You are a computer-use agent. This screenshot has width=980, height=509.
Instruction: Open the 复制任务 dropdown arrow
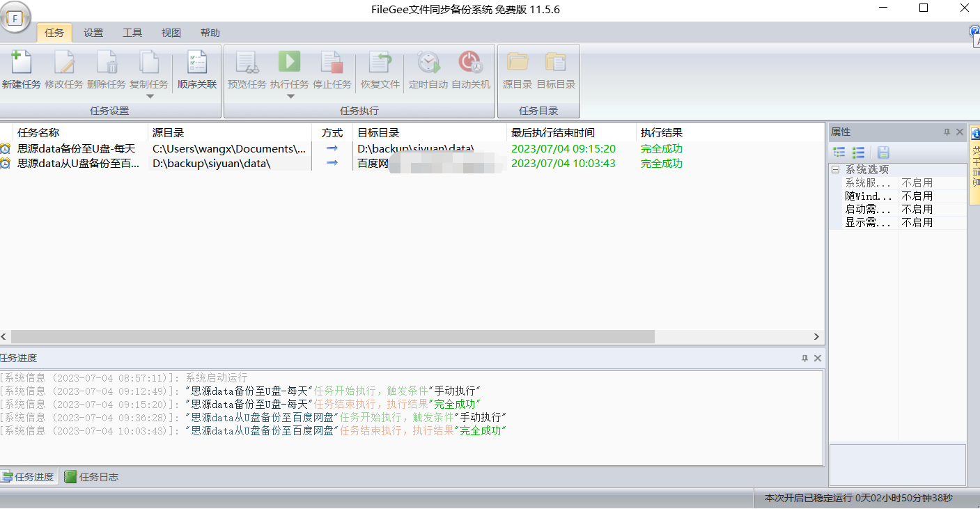pyautogui.click(x=149, y=96)
